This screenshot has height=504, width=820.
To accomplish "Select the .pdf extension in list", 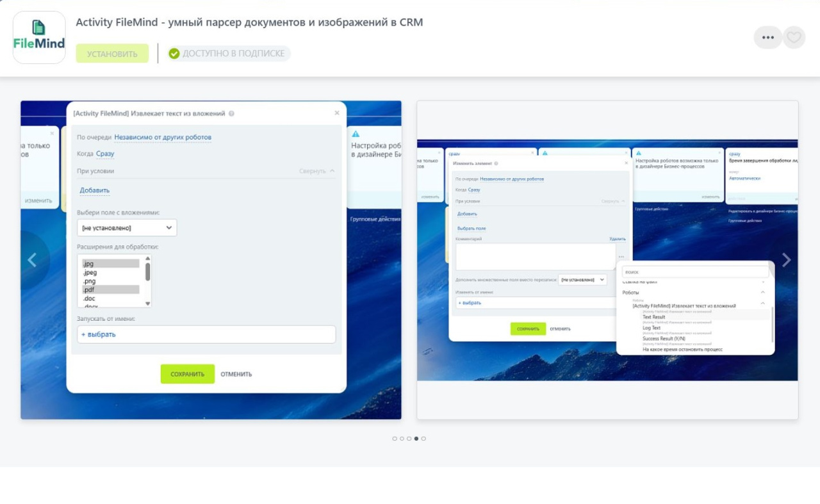I will (x=110, y=289).
